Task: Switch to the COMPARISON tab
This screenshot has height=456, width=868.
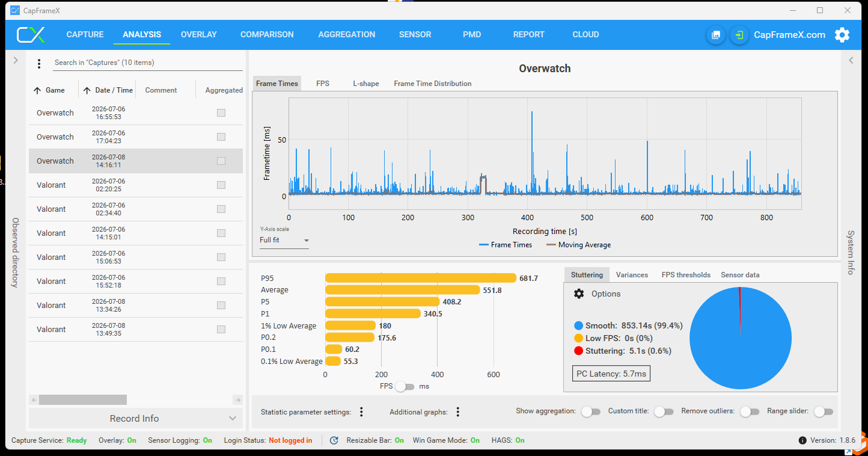Action: [x=267, y=35]
